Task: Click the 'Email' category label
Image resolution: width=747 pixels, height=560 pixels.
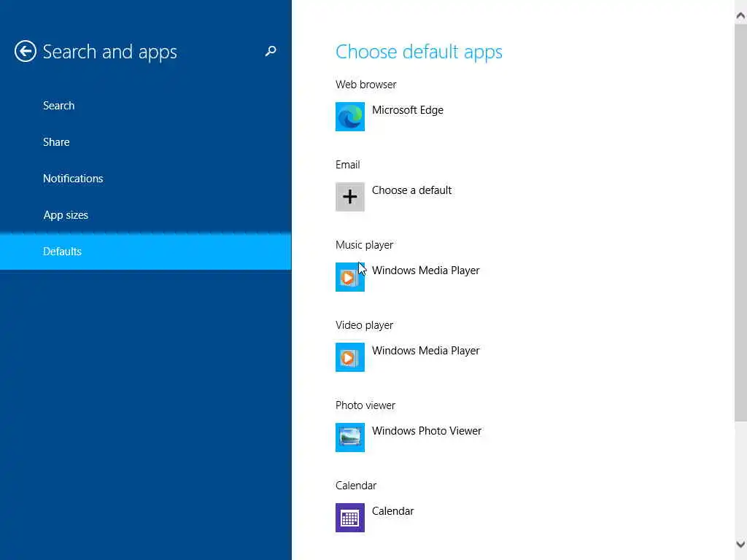Action: click(347, 165)
